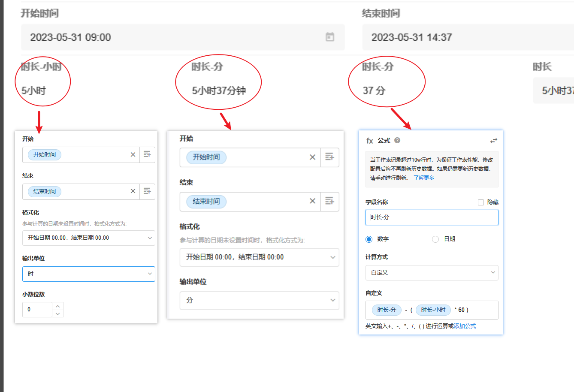Open field picker beside 结束时间 in 时-unit panel
Viewport: 574px width, 392px height.
click(147, 191)
